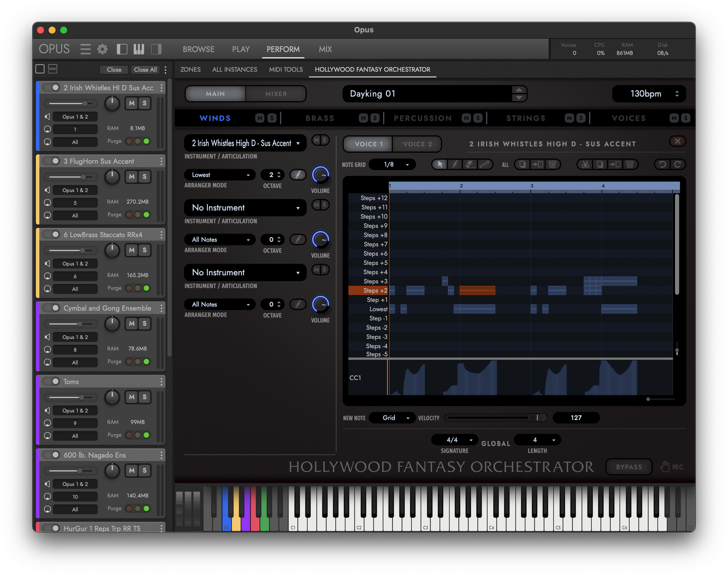Toggle the virtual keyboard panel icon
Viewport: 728px width, 575px height.
tap(139, 49)
